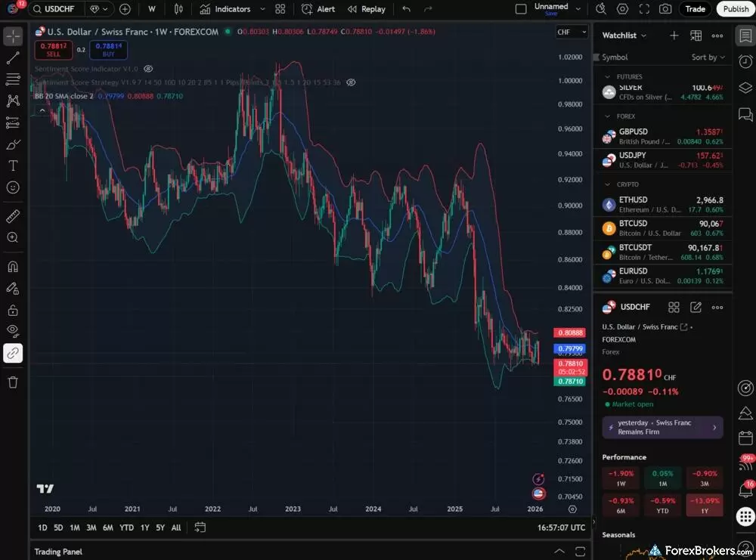Expand the favorite indicators dropdown arrow
756x560 pixels.
(x=262, y=9)
